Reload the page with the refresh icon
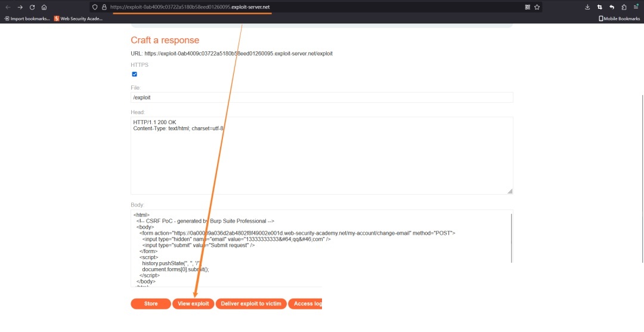This screenshot has height=332, width=644. point(32,7)
